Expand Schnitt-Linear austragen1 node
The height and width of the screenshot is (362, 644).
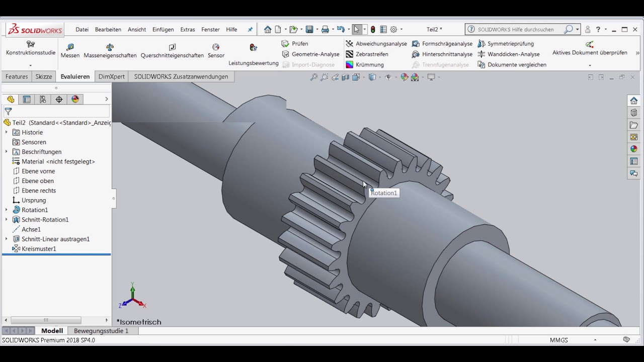coord(7,239)
